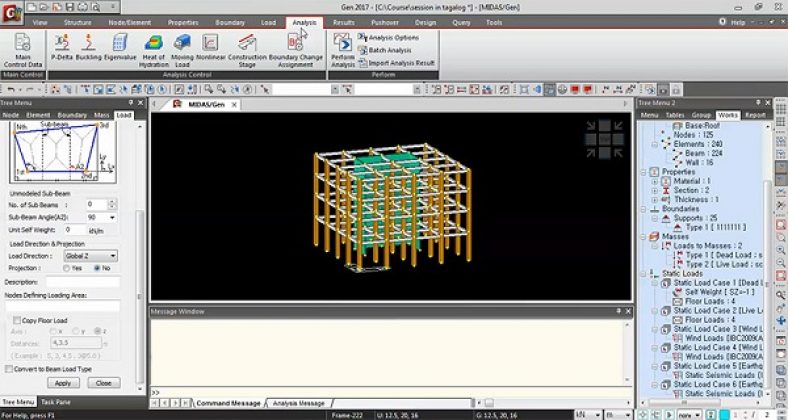
Task: Enable Copy Floor Load checkbox
Action: (17, 320)
